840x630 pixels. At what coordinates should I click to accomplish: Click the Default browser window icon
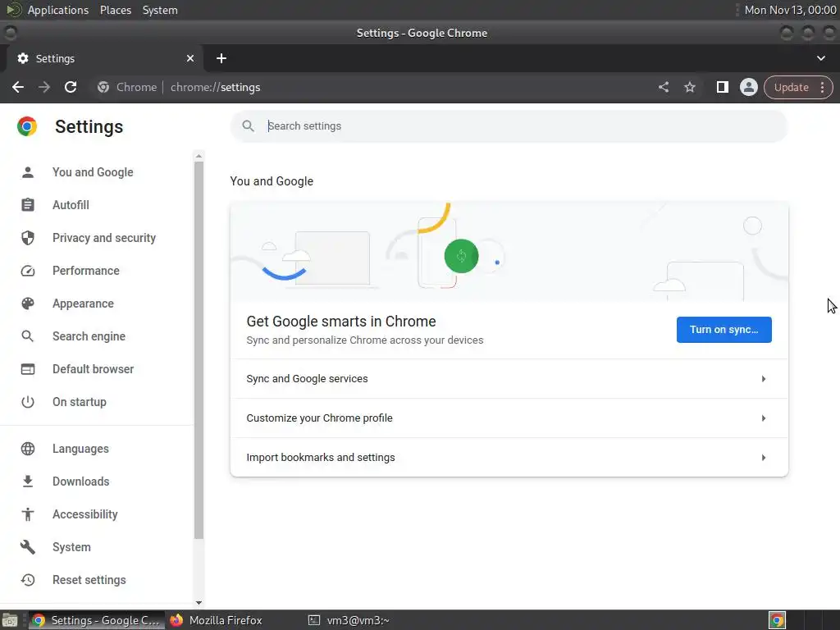28,369
